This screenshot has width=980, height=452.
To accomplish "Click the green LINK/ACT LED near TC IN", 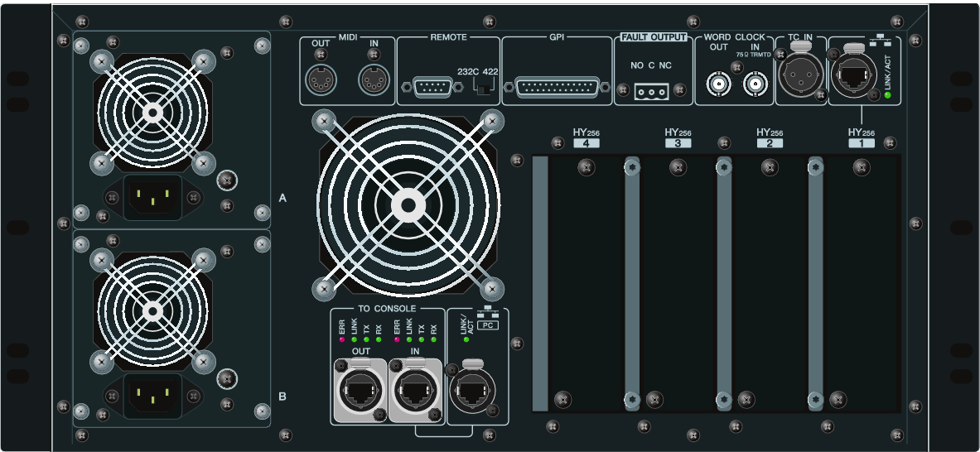I will (x=888, y=95).
